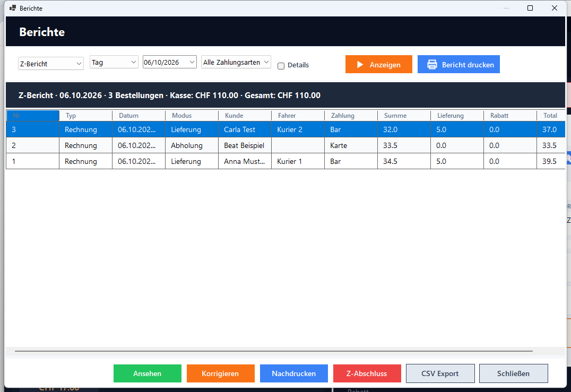Sort by the Datum column header
This screenshot has height=392, width=571.
(139, 116)
